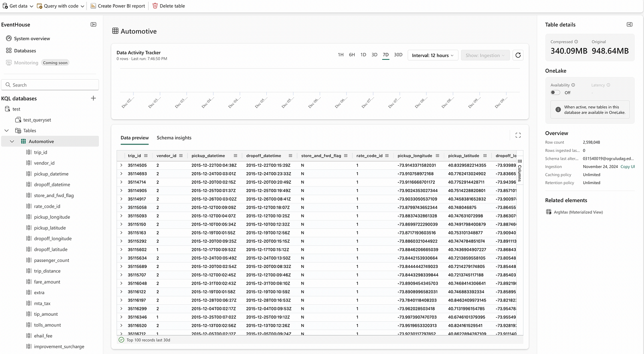
Task: Click Delete table button
Action: click(169, 6)
